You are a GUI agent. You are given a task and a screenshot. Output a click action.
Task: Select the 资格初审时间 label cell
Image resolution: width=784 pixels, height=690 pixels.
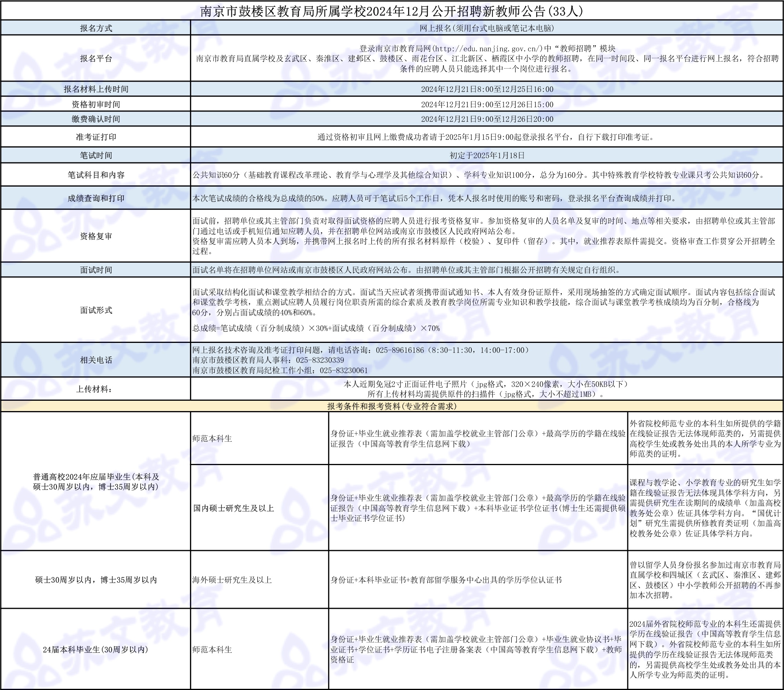point(96,104)
